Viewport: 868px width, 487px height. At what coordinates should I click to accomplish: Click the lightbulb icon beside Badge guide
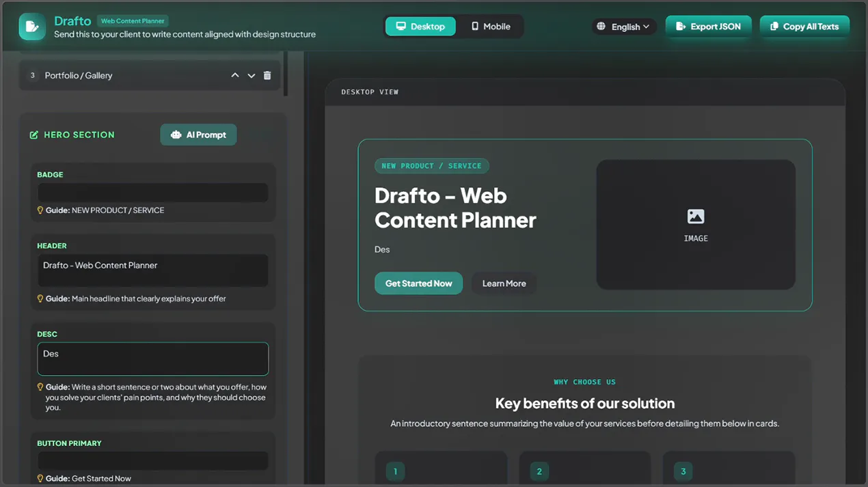point(40,210)
